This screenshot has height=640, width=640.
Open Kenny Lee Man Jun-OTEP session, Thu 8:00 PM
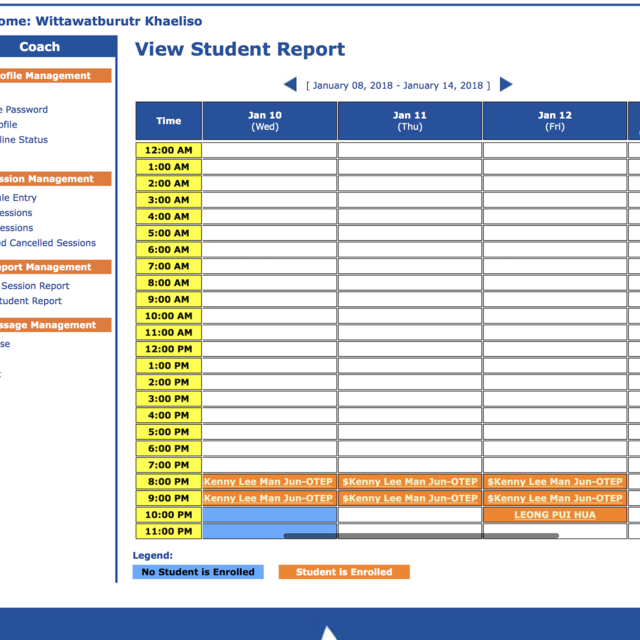tap(410, 482)
